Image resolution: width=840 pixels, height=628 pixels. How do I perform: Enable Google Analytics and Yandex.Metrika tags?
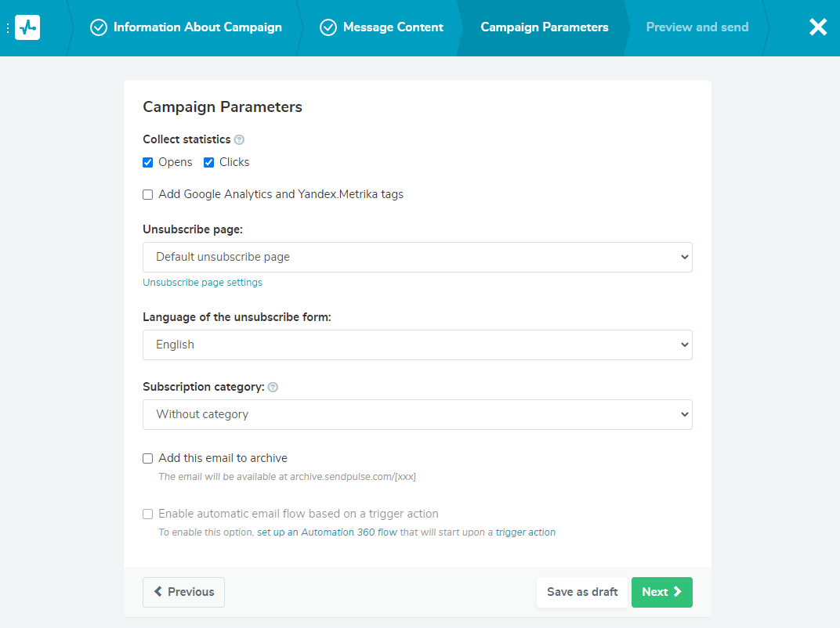(x=148, y=195)
